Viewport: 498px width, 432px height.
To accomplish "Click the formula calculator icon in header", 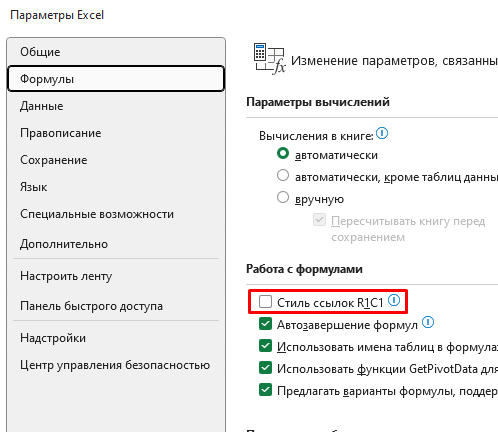I will pyautogui.click(x=269, y=59).
